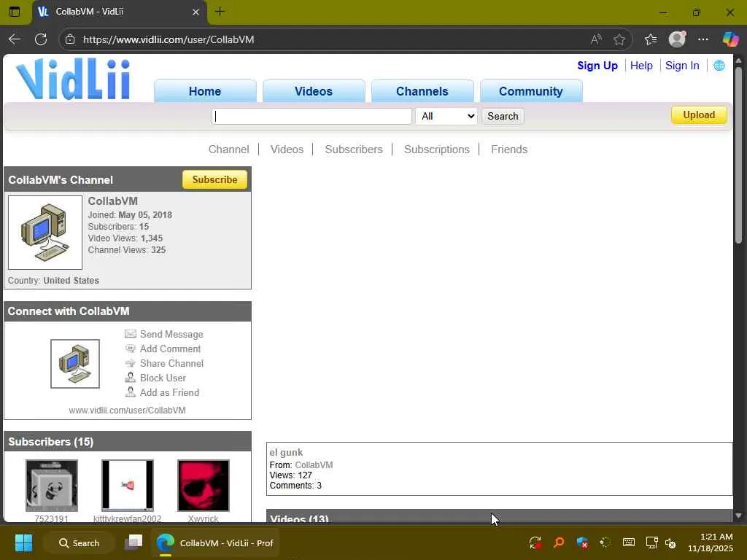Focus the VidLii search text field
This screenshot has height=560, width=747.
tap(311, 116)
